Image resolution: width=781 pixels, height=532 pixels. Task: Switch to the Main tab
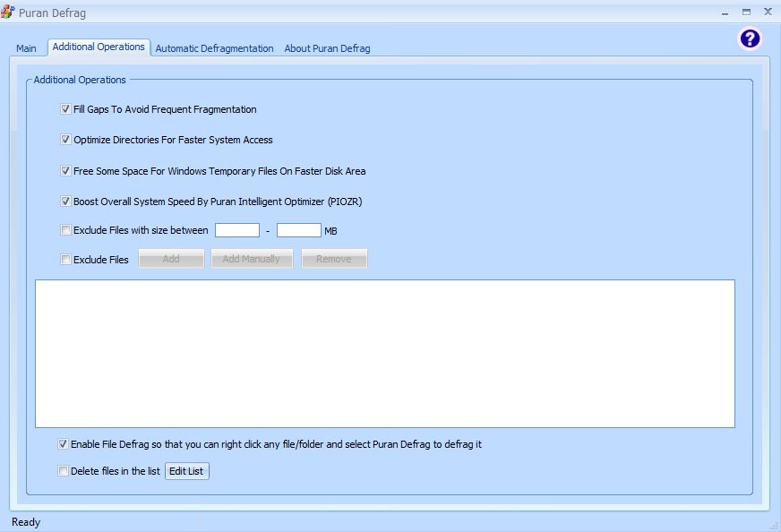click(x=26, y=48)
